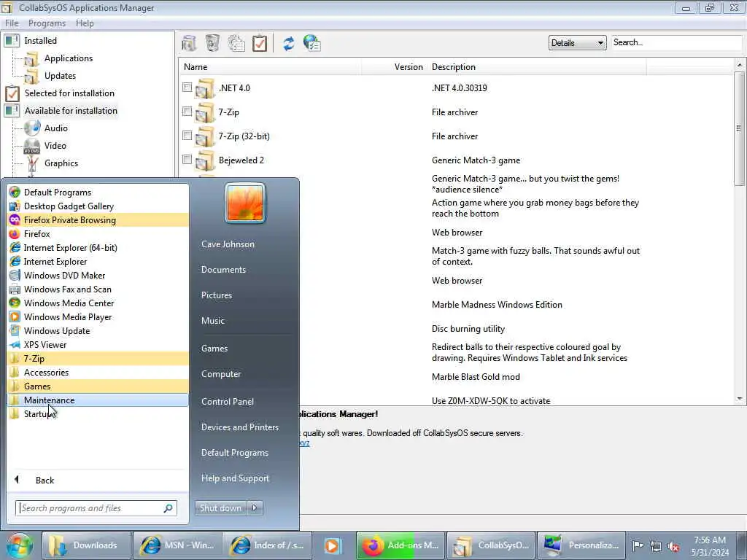Click the Search box in Applications Manager
This screenshot has width=747, height=560.
click(x=676, y=42)
